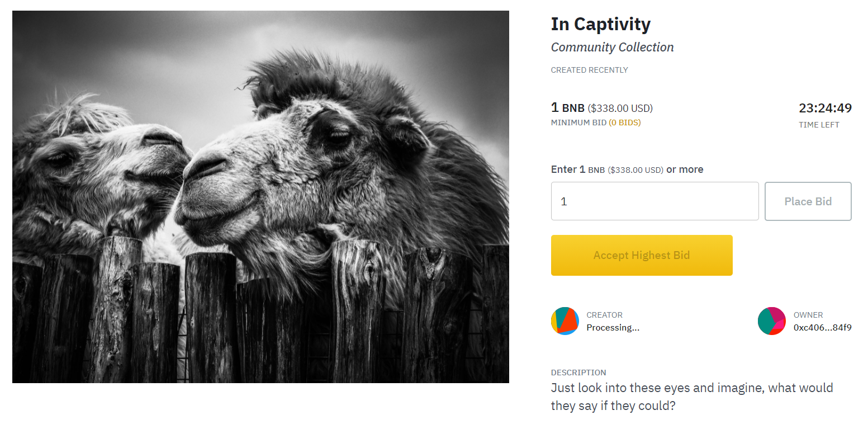Click the Accept Highest Bid button
This screenshot has width=868, height=429.
click(x=642, y=256)
